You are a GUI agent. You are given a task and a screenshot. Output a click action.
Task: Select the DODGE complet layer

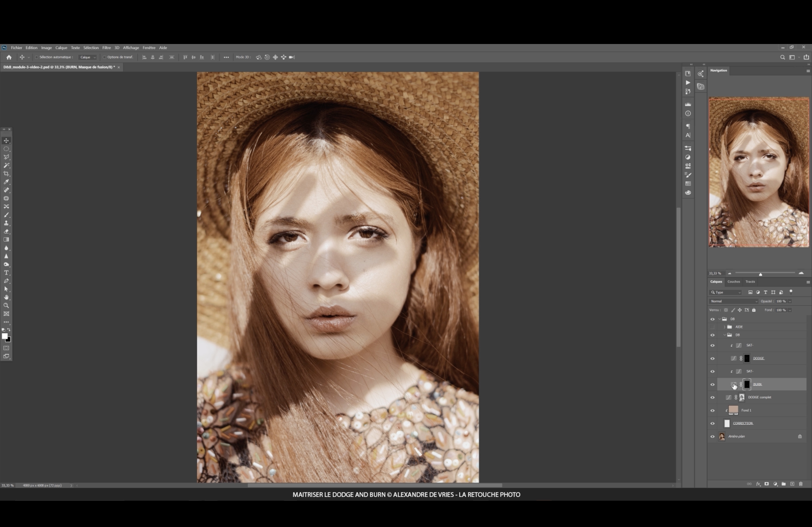tap(759, 397)
